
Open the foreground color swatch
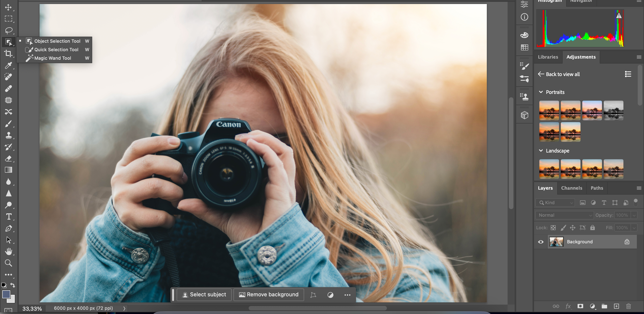6,295
